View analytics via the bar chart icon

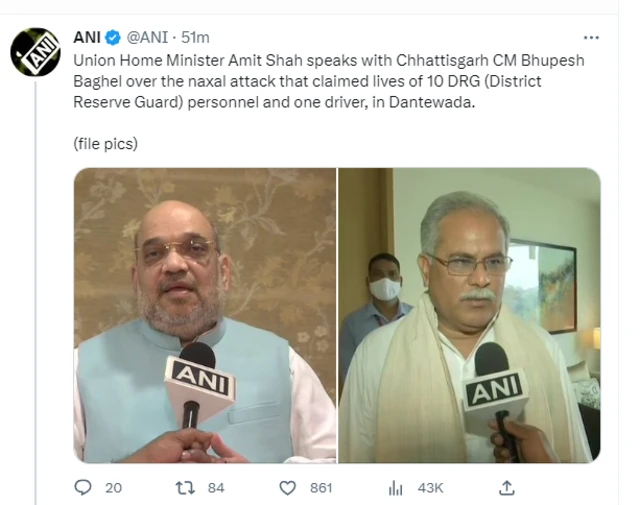395,488
